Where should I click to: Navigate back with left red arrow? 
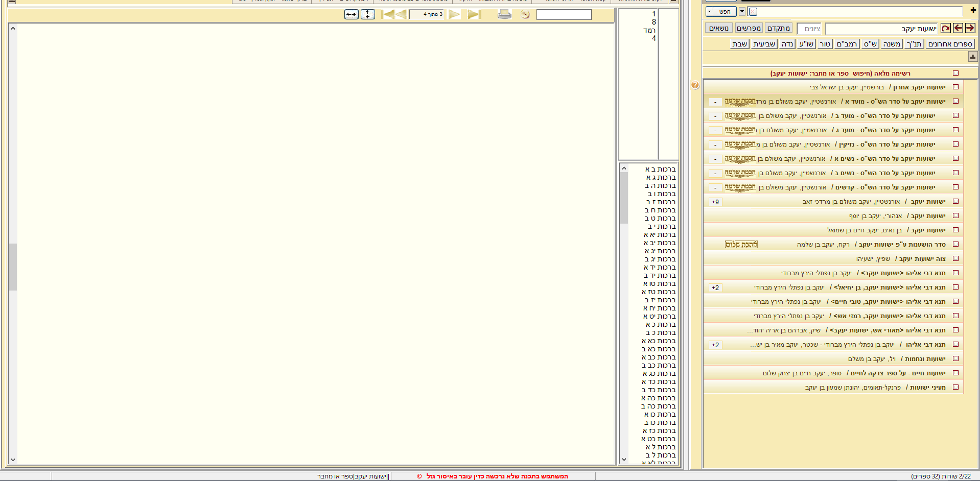click(958, 28)
